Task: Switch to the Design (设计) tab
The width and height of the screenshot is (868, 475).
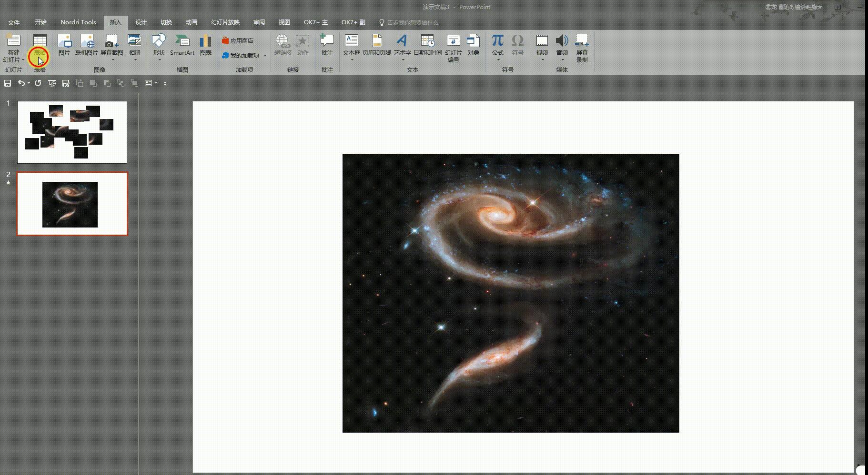Action: pyautogui.click(x=141, y=22)
